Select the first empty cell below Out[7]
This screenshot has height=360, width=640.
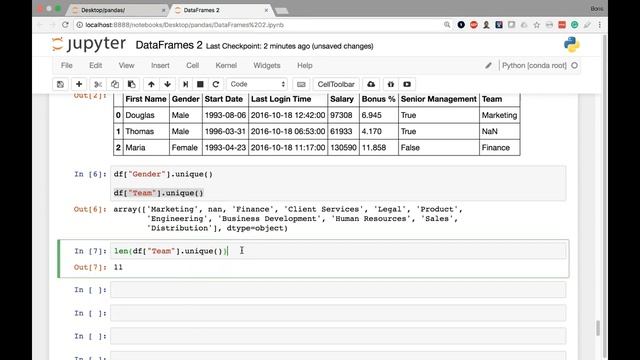pyautogui.click(x=338, y=290)
